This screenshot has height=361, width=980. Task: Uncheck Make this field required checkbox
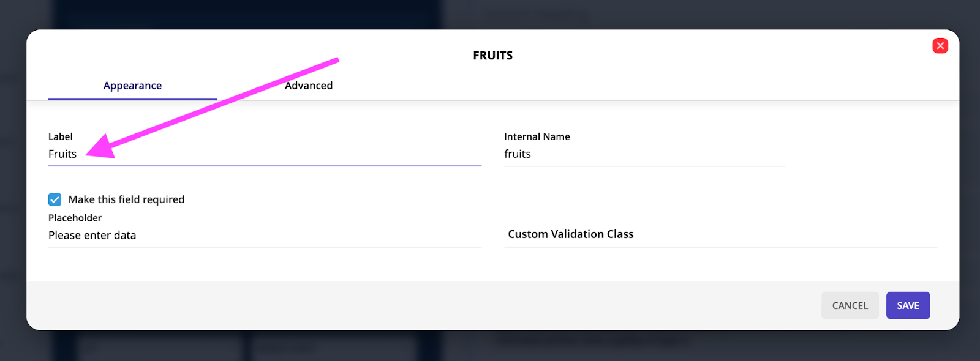click(55, 199)
